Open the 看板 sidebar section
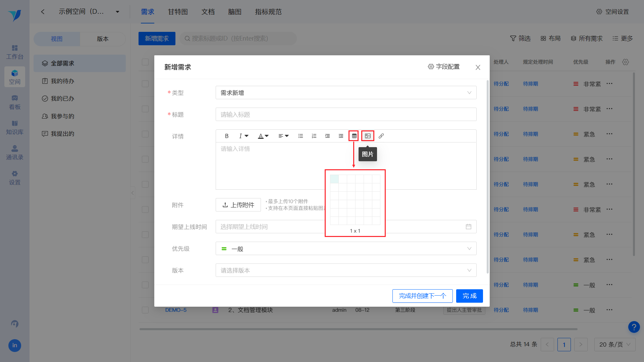This screenshot has height=362, width=644. pyautogui.click(x=14, y=102)
